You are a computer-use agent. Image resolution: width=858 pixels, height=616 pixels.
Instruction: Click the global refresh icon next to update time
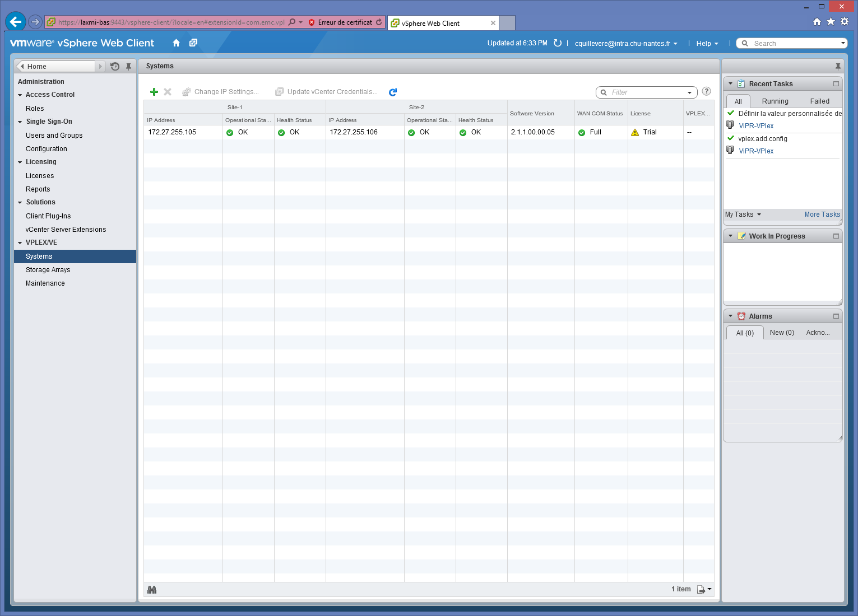[558, 43]
